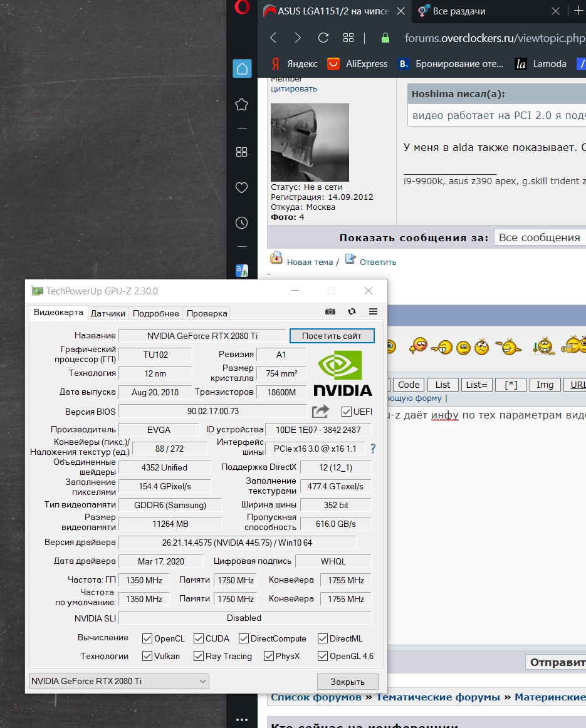The width and height of the screenshot is (586, 728).
Task: Go forward in the browser
Action: pyautogui.click(x=298, y=38)
